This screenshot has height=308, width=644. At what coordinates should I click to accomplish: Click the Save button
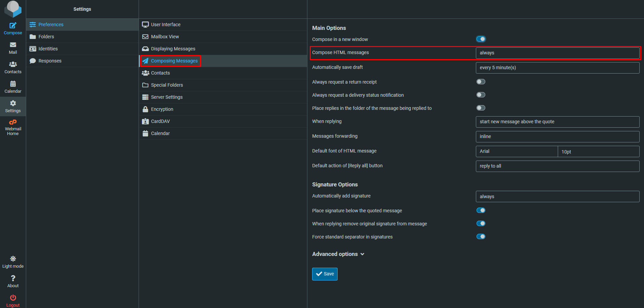325,274
